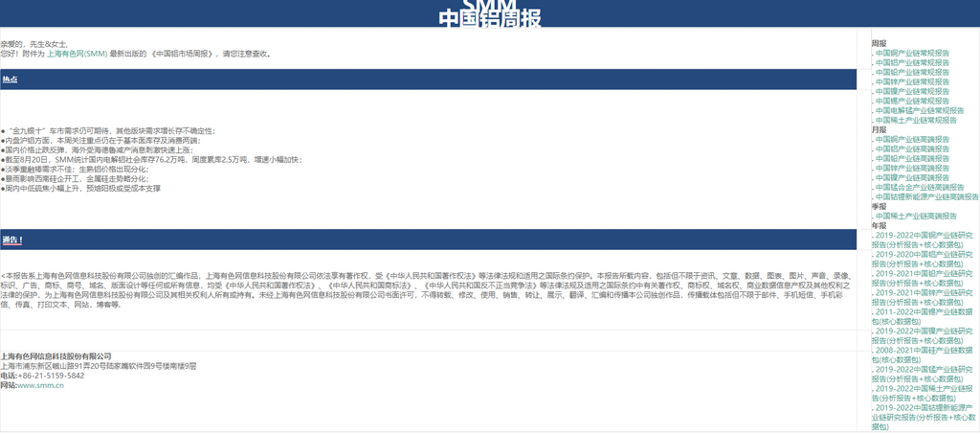980x434 pixels.
Task: Click the 亲爱的，先生&女士 greeting line
Action: pyautogui.click(x=34, y=44)
